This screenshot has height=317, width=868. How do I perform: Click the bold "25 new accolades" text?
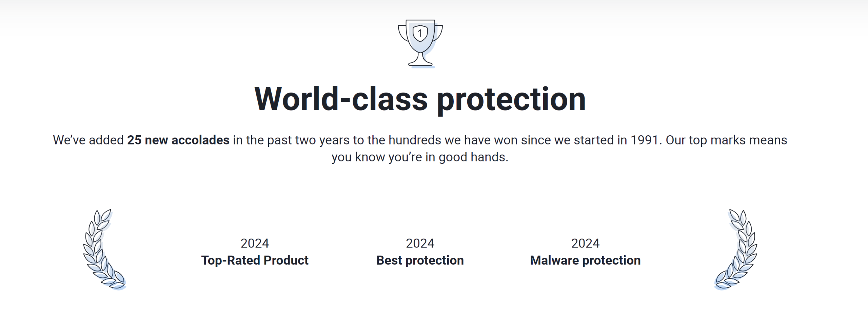tap(178, 140)
